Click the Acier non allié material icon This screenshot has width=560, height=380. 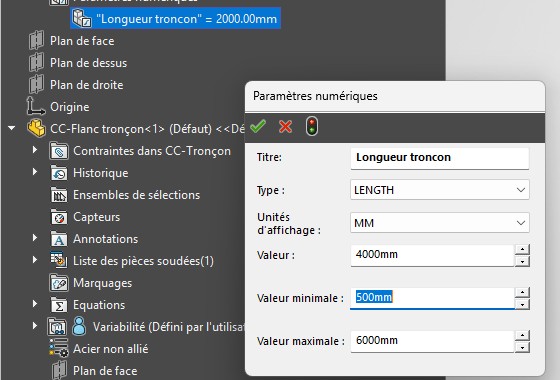pyautogui.click(x=59, y=349)
